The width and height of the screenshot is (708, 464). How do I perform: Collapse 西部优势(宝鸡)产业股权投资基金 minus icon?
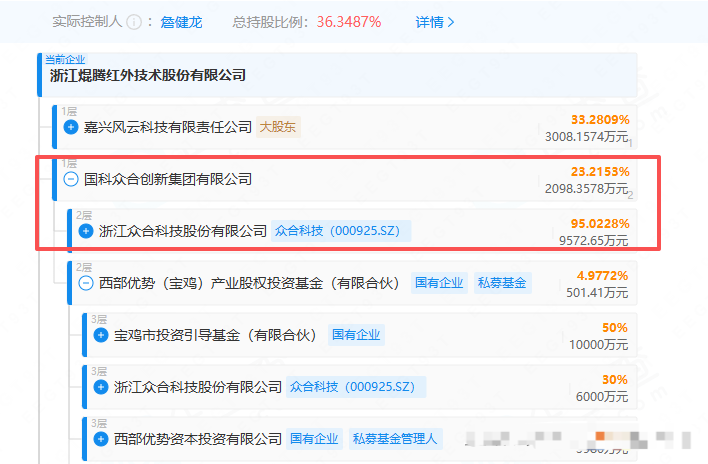[86, 283]
